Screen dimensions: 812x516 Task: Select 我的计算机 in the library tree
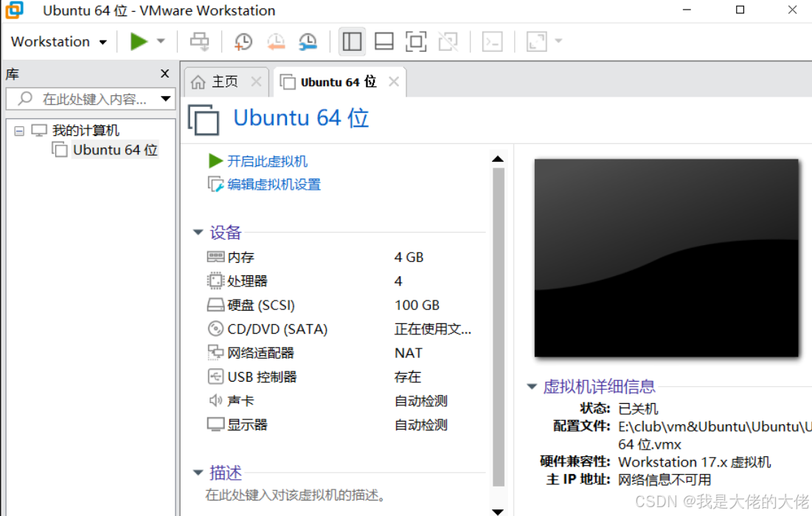click(86, 130)
